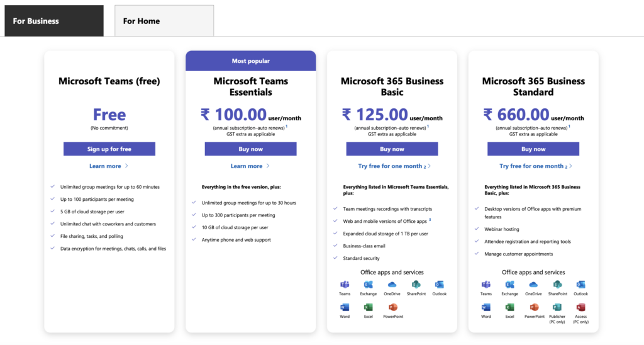Viewport: 644px width, 345px height.
Task: Click the ₹ 100.00 price
Action: (234, 115)
